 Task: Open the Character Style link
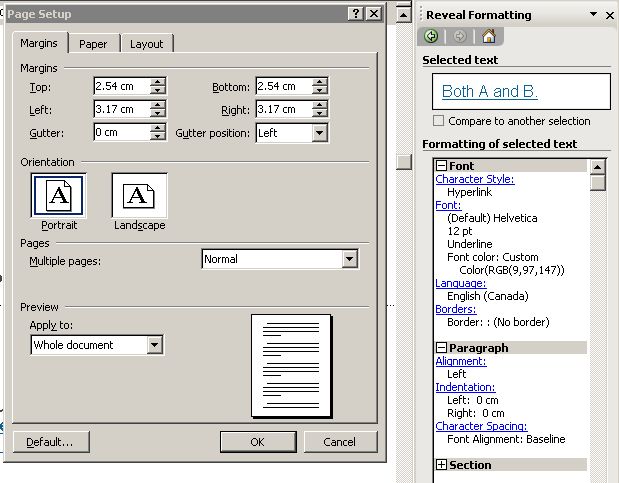pyautogui.click(x=475, y=179)
